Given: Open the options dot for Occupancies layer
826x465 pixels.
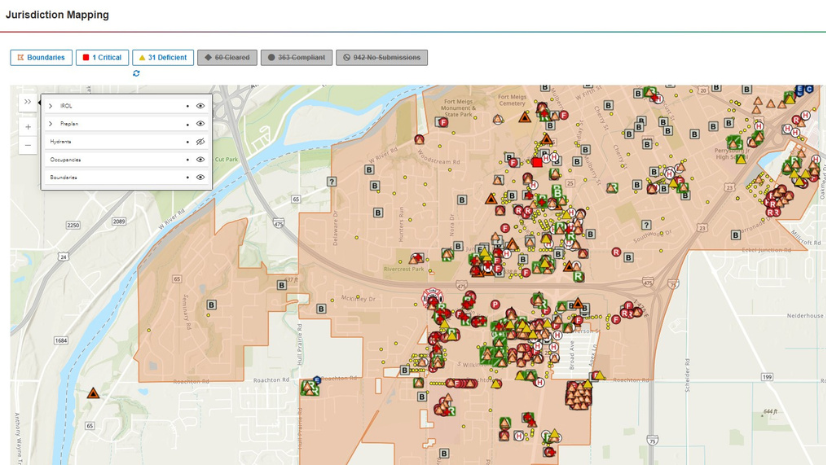Looking at the screenshot, I should [188, 160].
